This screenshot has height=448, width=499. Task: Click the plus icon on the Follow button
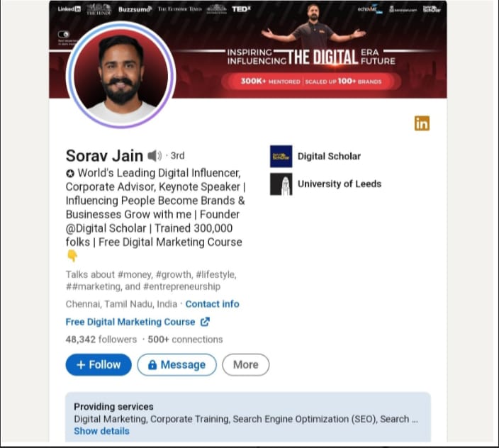point(81,364)
